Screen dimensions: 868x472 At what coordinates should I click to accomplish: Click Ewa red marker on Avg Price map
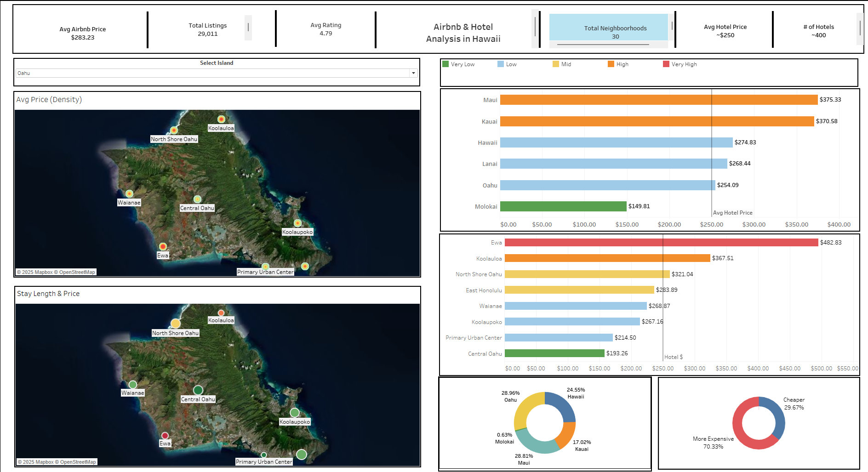(163, 246)
